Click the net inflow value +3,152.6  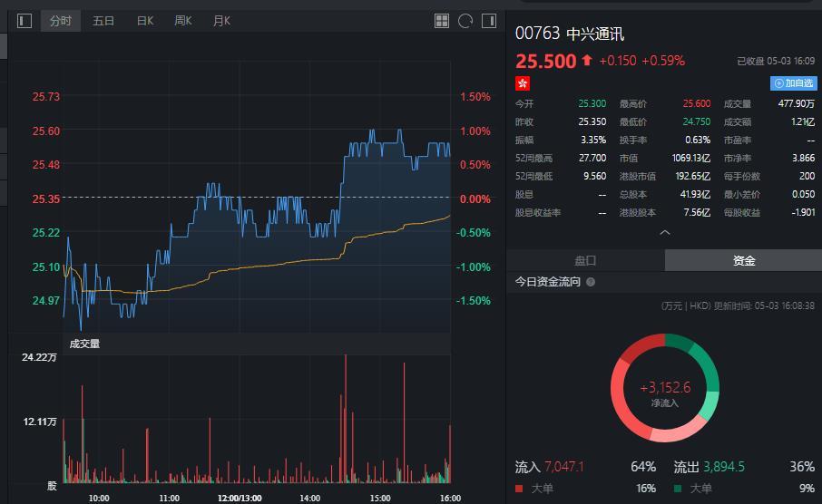tap(665, 388)
